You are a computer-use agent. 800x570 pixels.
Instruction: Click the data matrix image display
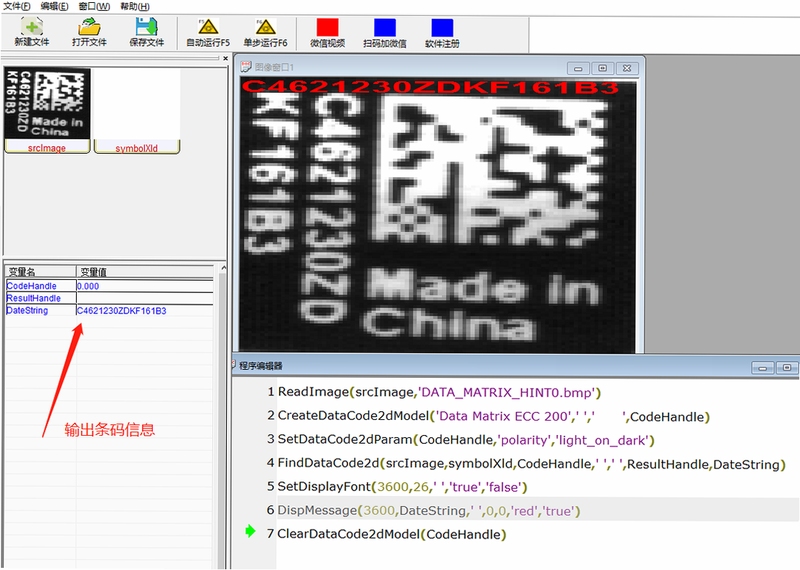[x=438, y=216]
